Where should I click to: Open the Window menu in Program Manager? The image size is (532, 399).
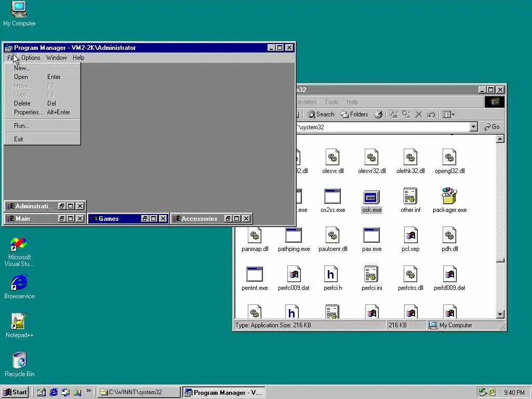(x=56, y=58)
